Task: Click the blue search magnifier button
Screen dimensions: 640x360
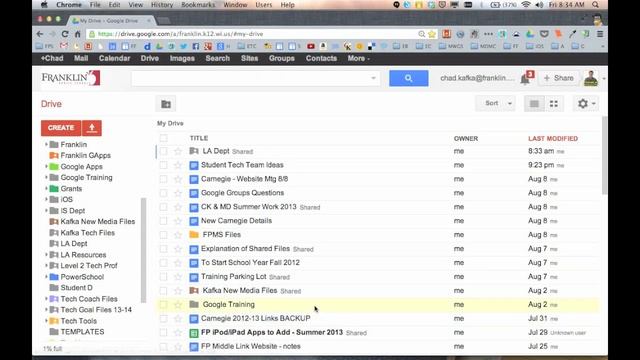Action: click(x=409, y=78)
